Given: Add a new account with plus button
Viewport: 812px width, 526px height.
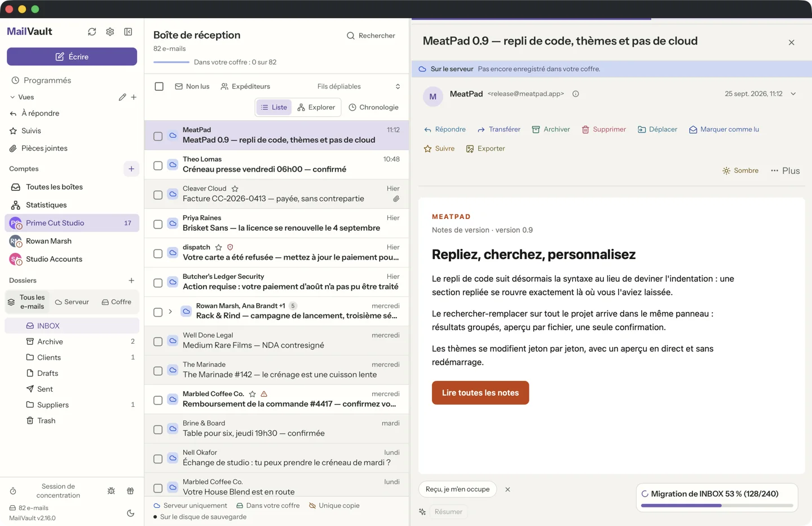Looking at the screenshot, I should pyautogui.click(x=131, y=169).
